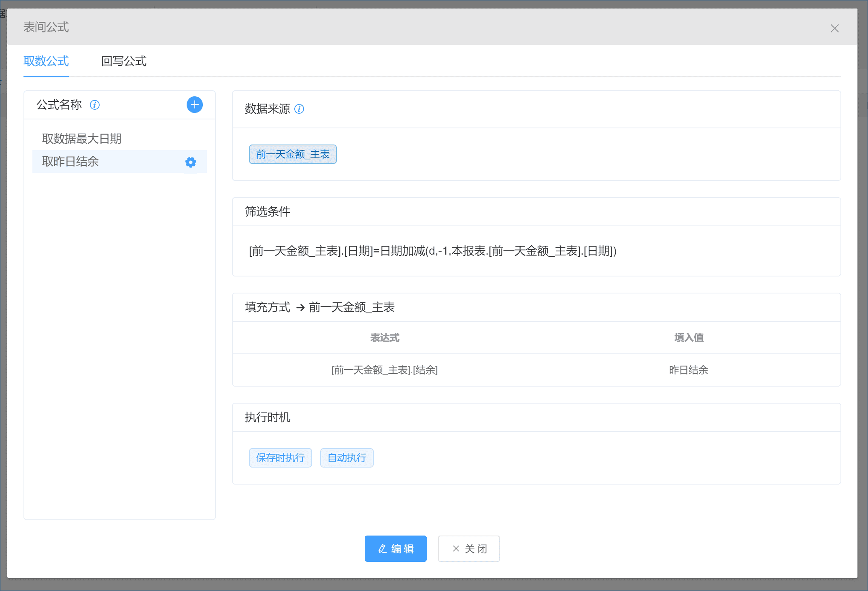The width and height of the screenshot is (868, 591).
Task: Click the 自动执行 tag
Action: pos(347,458)
